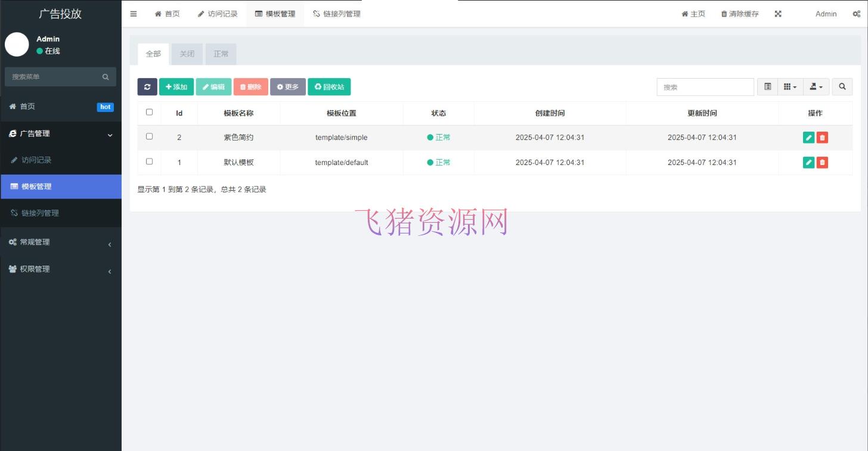The height and width of the screenshot is (451, 868).
Task: Switch to the 关闭 filter tab
Action: [x=187, y=54]
